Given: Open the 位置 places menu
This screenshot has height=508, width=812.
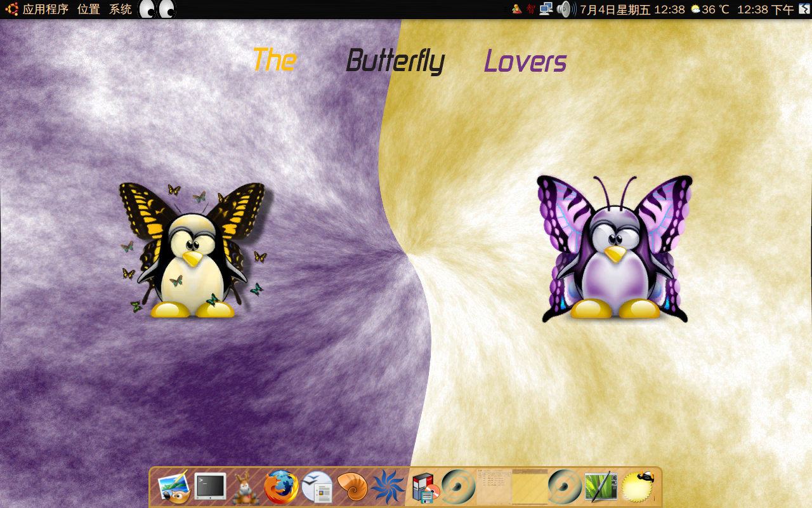Looking at the screenshot, I should (89, 10).
